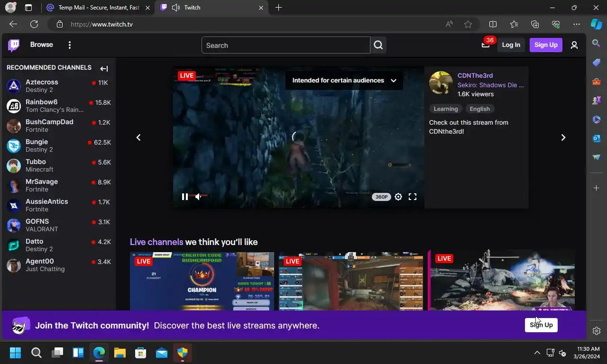Open MrSavage channel in sidebar
Viewport: 607px width, 364px height.
[x=58, y=185]
